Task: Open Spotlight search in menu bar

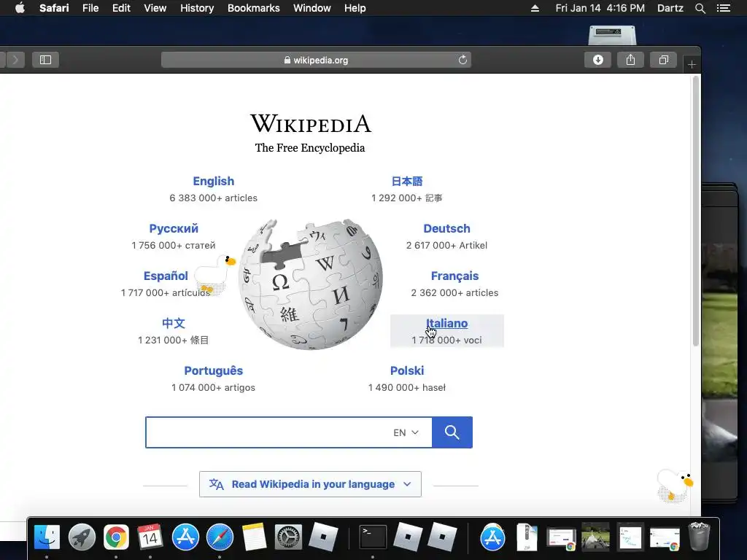Action: (700, 8)
